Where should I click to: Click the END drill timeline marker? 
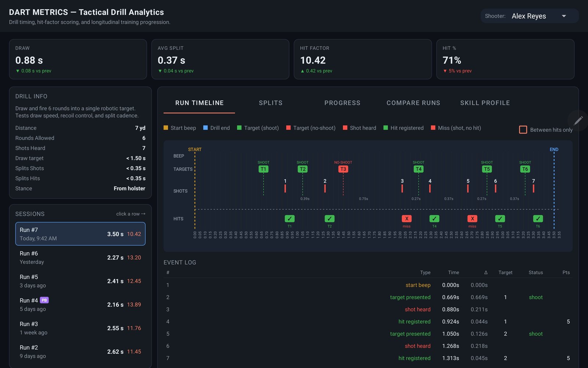tap(554, 149)
